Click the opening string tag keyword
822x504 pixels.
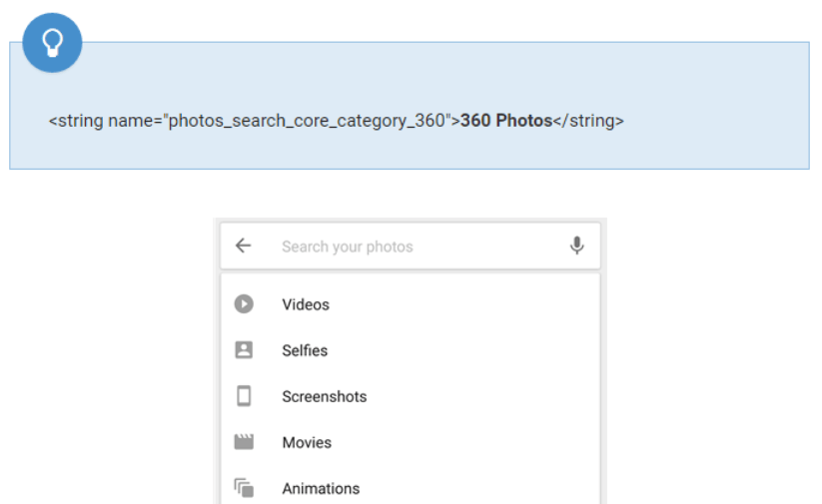[78, 121]
